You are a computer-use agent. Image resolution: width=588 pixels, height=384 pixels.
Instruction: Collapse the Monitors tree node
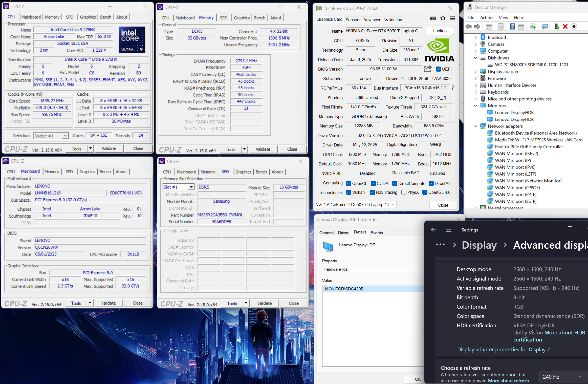click(x=475, y=106)
